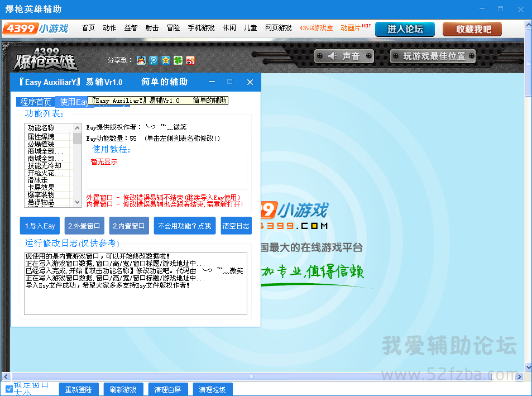
Task: Click 1.导入Eay button
Action: [x=40, y=226]
